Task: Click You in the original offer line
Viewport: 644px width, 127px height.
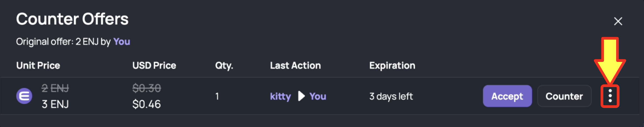Action: pyautogui.click(x=122, y=42)
